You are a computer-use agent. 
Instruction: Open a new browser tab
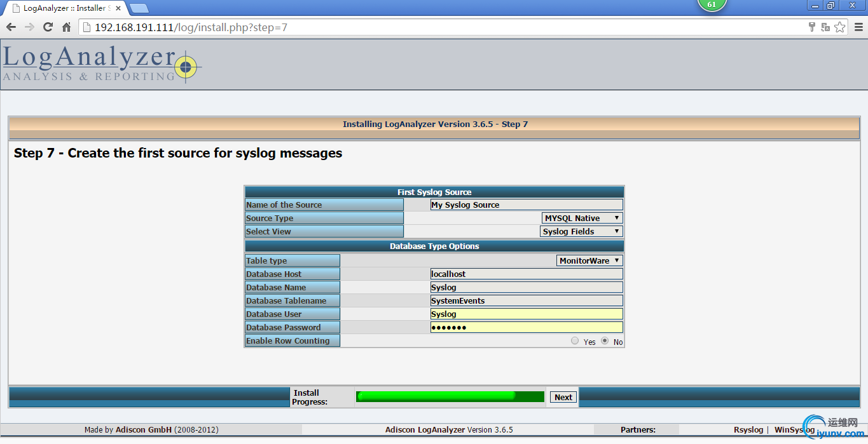point(139,8)
